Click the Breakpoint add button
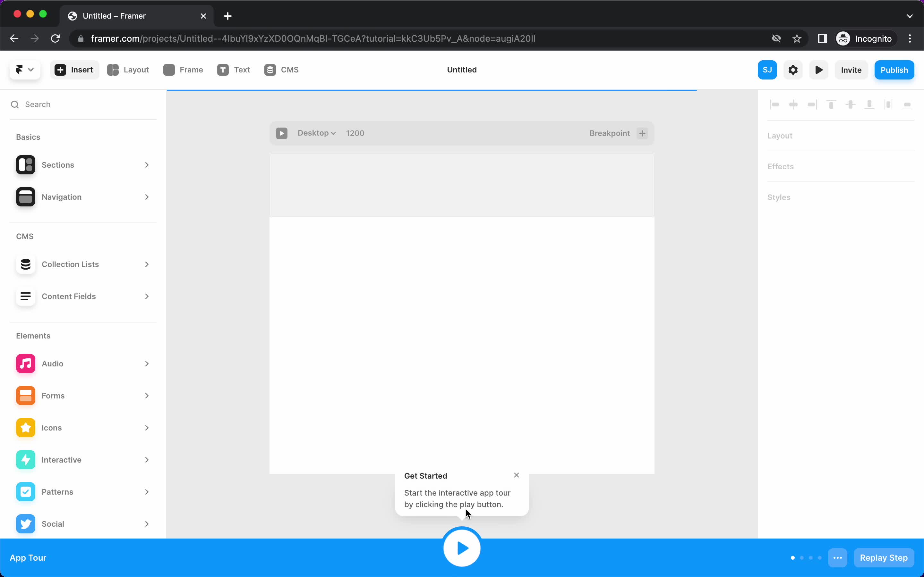The image size is (924, 577). [x=642, y=133]
